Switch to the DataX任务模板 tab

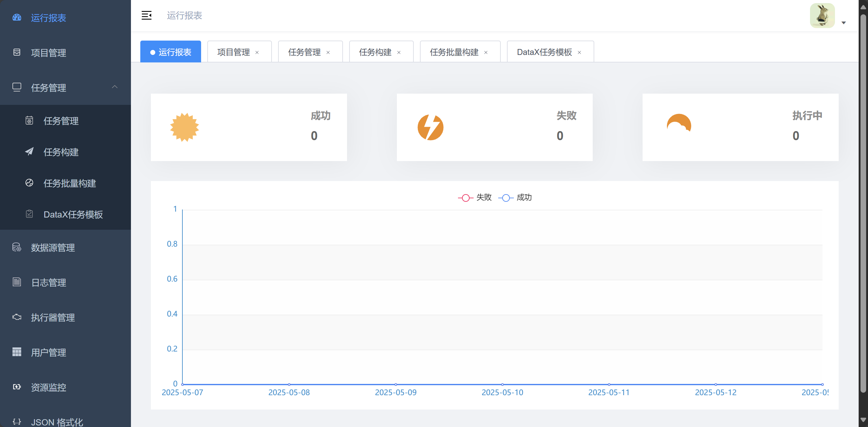click(544, 52)
